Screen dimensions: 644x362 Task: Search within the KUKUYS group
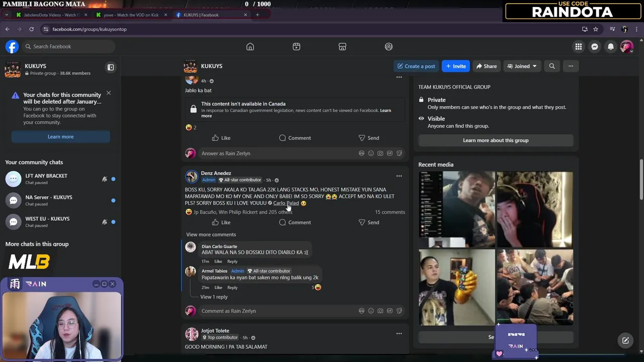(552, 66)
